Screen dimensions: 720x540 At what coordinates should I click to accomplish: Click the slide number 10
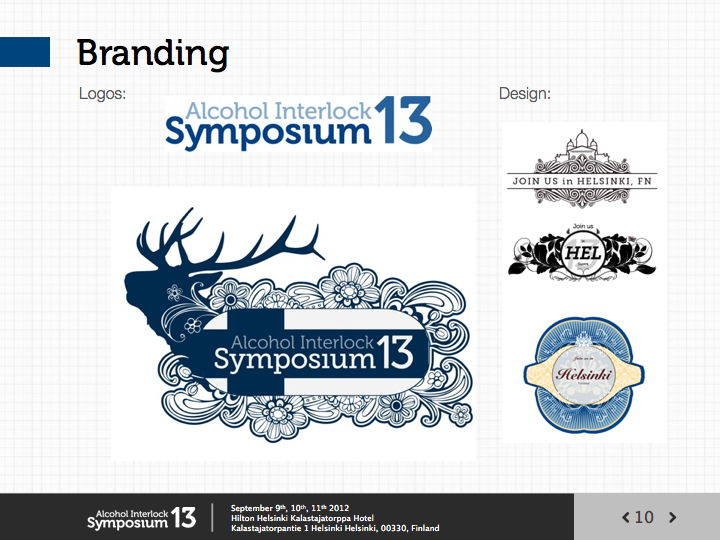[x=644, y=518]
